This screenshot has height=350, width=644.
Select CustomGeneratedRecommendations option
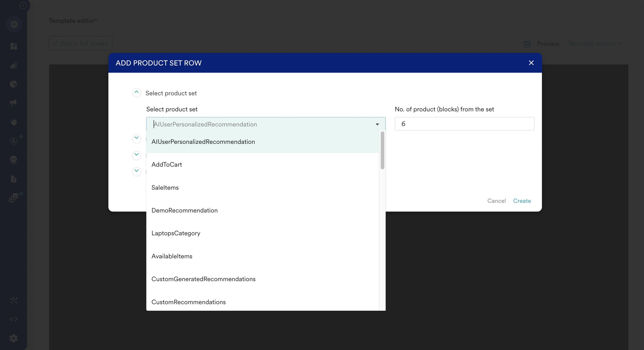tap(203, 279)
